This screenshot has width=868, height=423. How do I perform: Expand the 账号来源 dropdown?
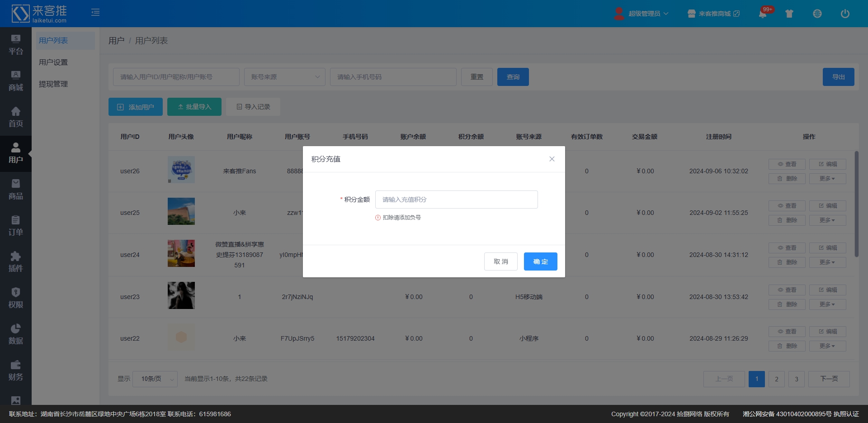[284, 77]
